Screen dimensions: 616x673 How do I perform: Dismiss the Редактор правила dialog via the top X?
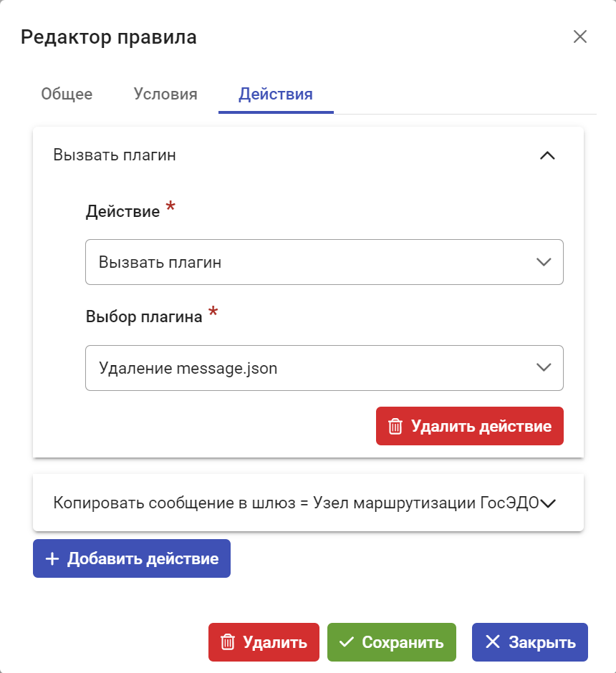click(580, 37)
